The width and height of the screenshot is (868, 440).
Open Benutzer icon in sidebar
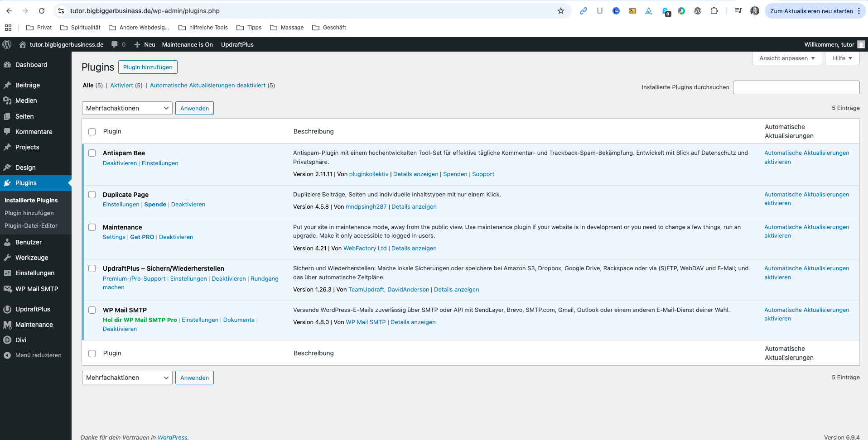click(x=7, y=242)
